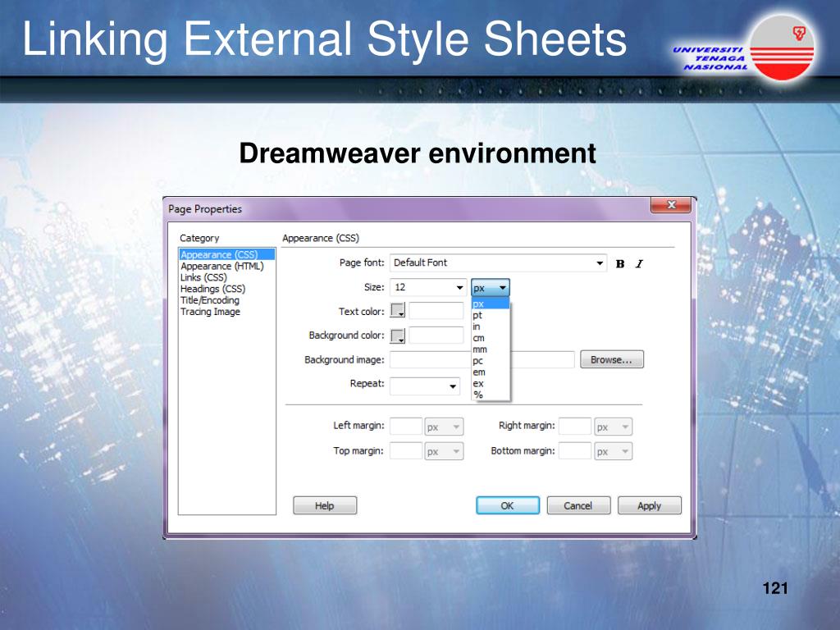This screenshot has width=840, height=630.
Task: Choose in from the unit list
Action: (x=491, y=326)
